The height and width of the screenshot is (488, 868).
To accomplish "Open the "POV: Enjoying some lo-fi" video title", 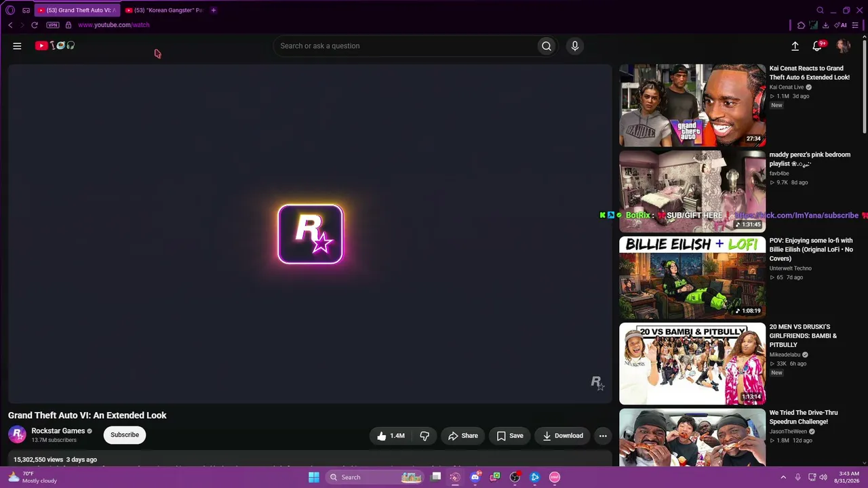I will [x=811, y=249].
